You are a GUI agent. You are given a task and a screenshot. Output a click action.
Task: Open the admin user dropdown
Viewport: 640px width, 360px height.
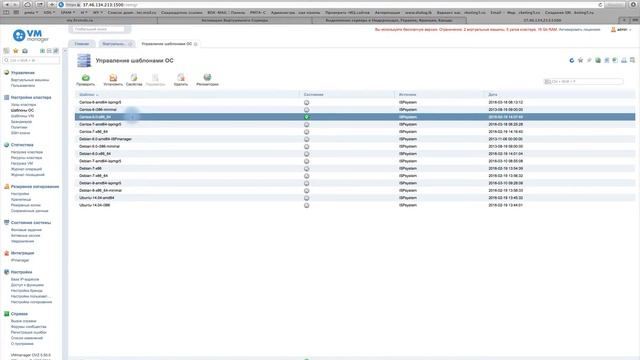pos(622,30)
